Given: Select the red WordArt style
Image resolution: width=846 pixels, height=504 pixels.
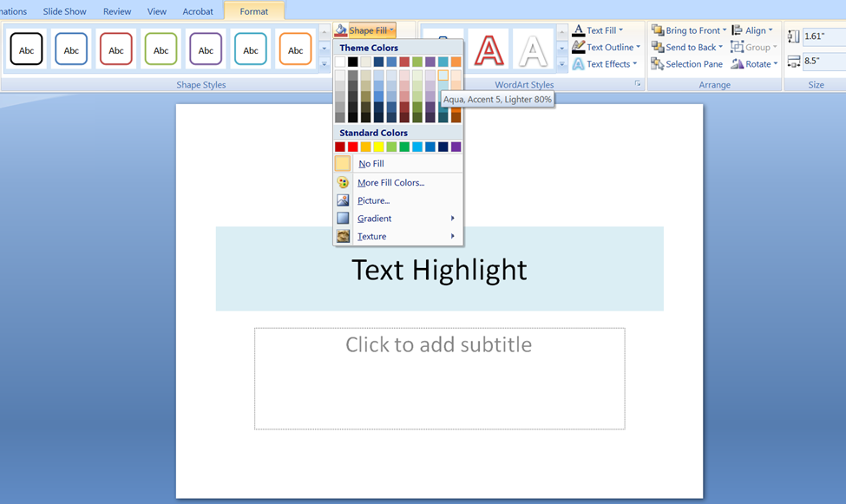Looking at the screenshot, I should click(489, 49).
